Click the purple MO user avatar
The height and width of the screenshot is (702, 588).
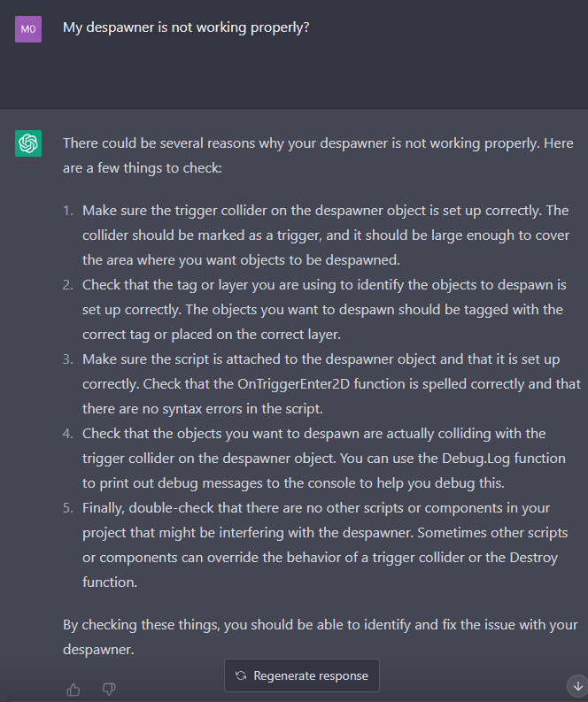point(28,29)
